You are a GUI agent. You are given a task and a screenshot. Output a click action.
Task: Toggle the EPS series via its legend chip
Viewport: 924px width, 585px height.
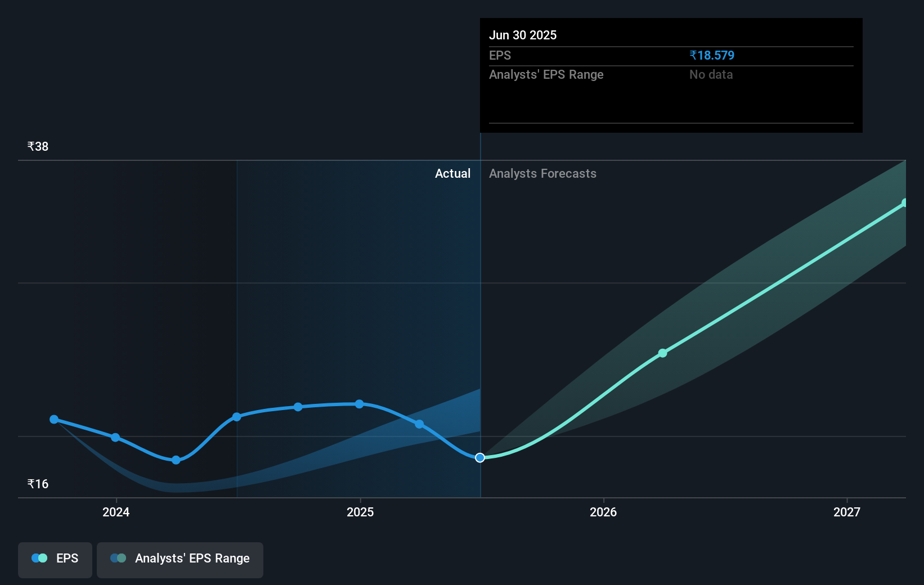[55, 560]
